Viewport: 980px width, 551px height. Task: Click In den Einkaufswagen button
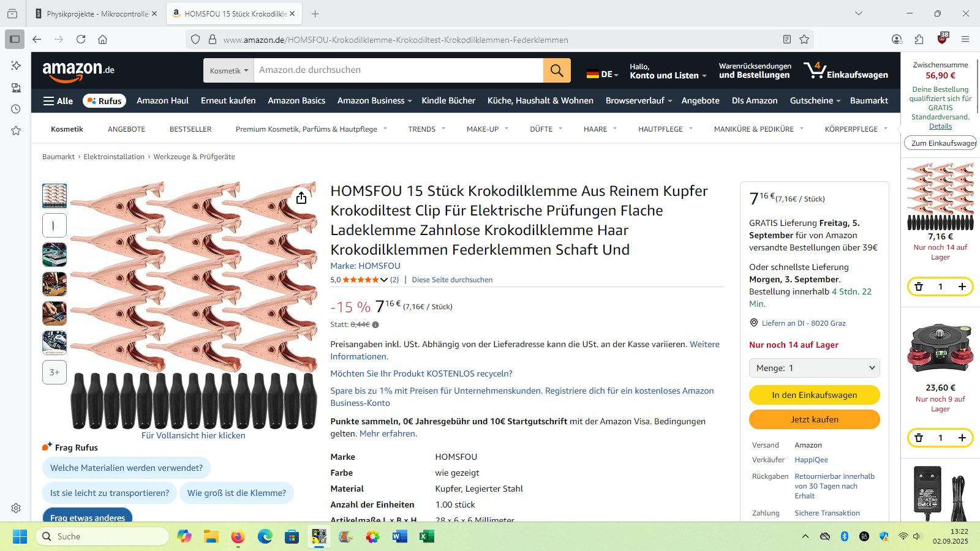point(815,395)
